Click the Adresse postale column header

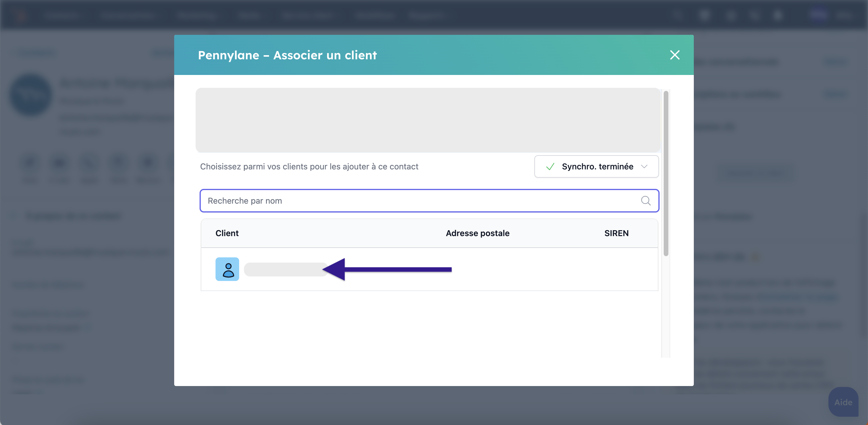tap(477, 233)
